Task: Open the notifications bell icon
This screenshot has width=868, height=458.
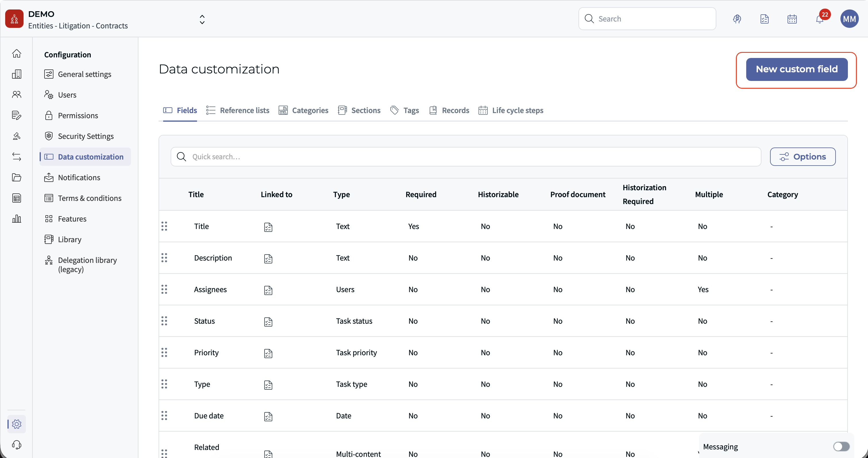Action: click(819, 19)
